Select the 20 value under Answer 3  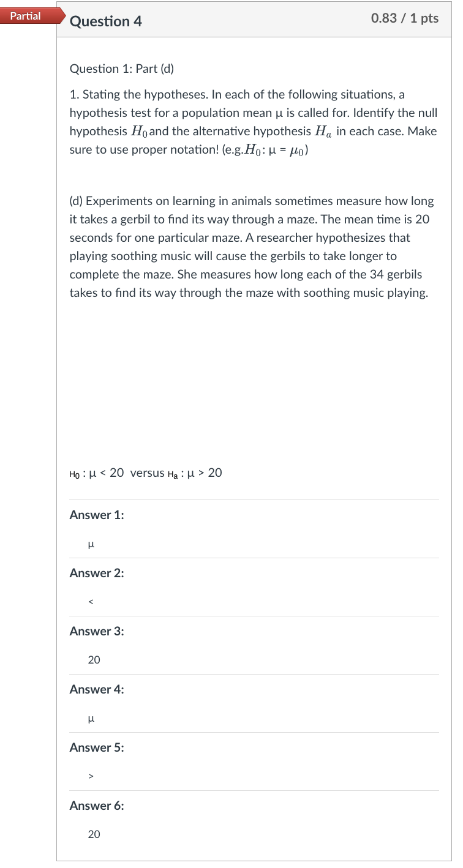click(93, 659)
